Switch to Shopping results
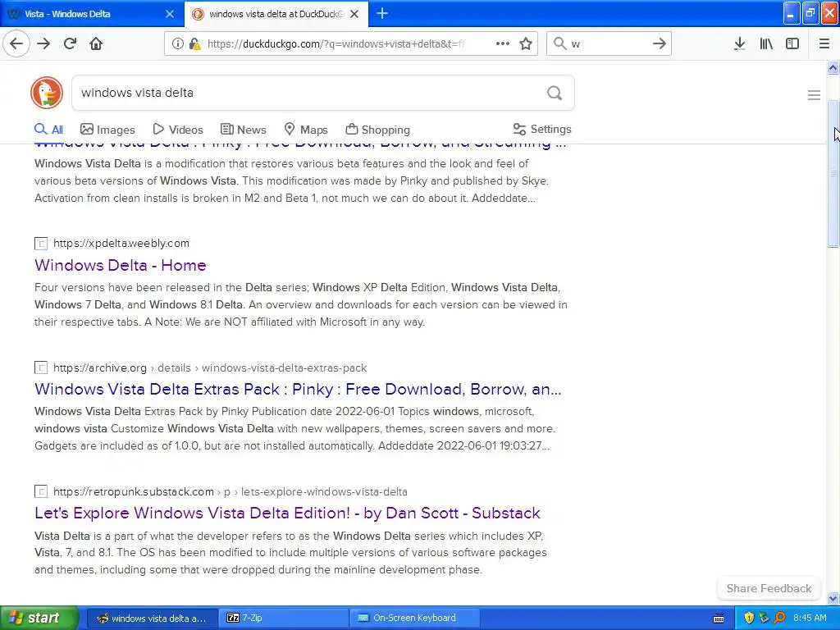Image resolution: width=840 pixels, height=630 pixels. click(x=377, y=129)
